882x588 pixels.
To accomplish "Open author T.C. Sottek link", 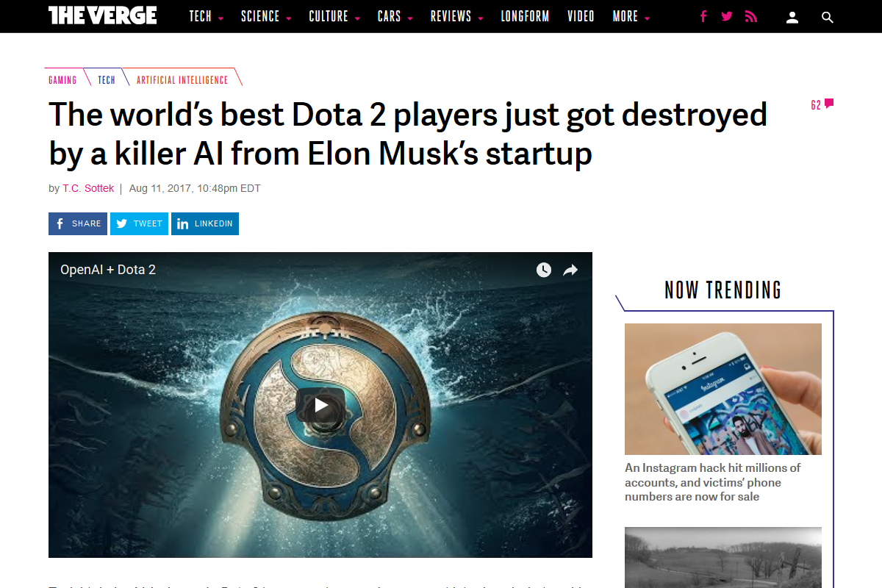I will [88, 188].
